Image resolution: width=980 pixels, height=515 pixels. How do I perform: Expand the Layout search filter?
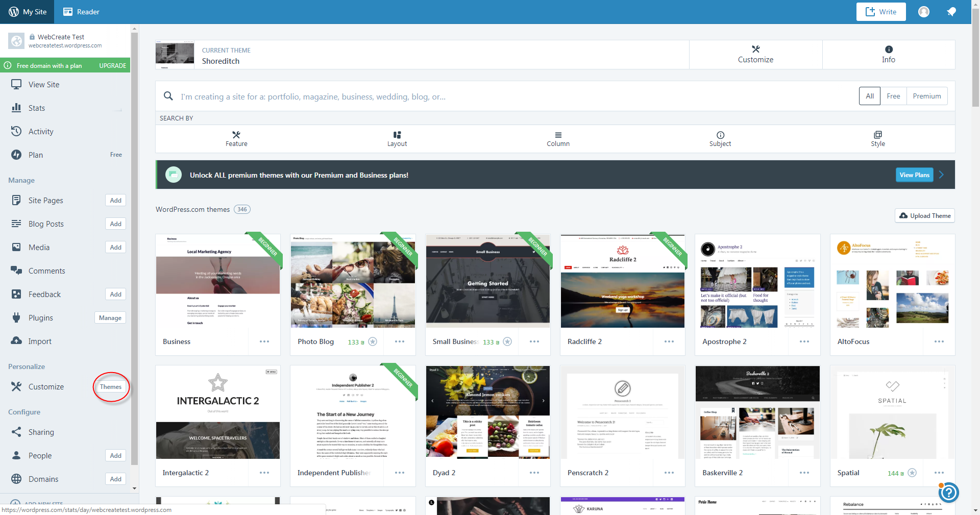click(397, 139)
